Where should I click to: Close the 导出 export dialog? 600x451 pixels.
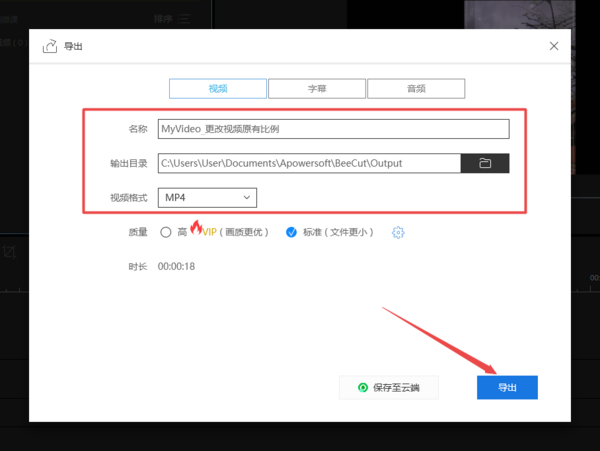(555, 46)
